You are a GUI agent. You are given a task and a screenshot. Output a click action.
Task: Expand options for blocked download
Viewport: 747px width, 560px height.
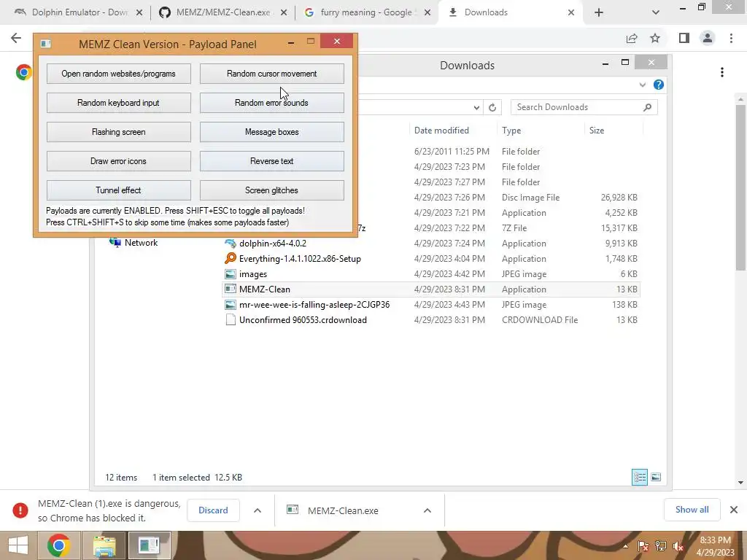258,510
